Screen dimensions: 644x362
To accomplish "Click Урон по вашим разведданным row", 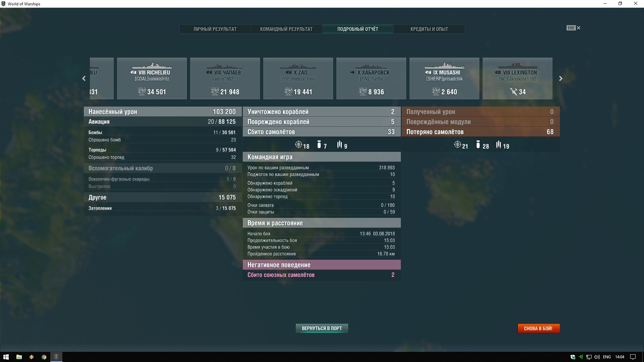I will coord(322,168).
